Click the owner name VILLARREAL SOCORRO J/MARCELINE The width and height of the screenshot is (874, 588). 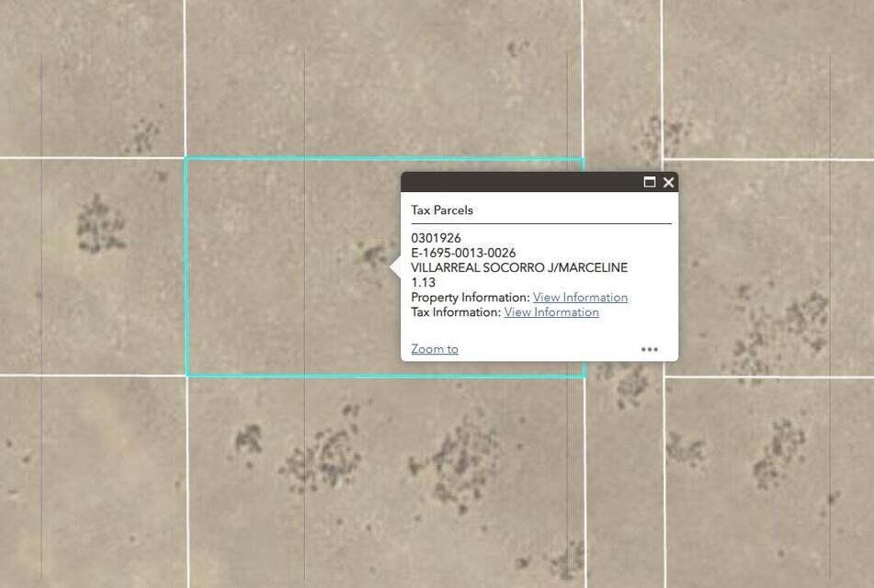pos(519,267)
